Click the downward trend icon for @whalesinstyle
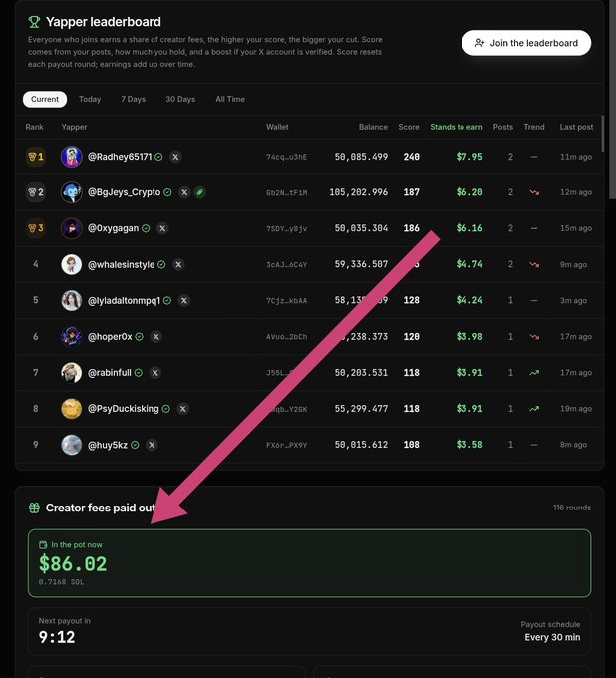This screenshot has width=616, height=678. [x=534, y=264]
